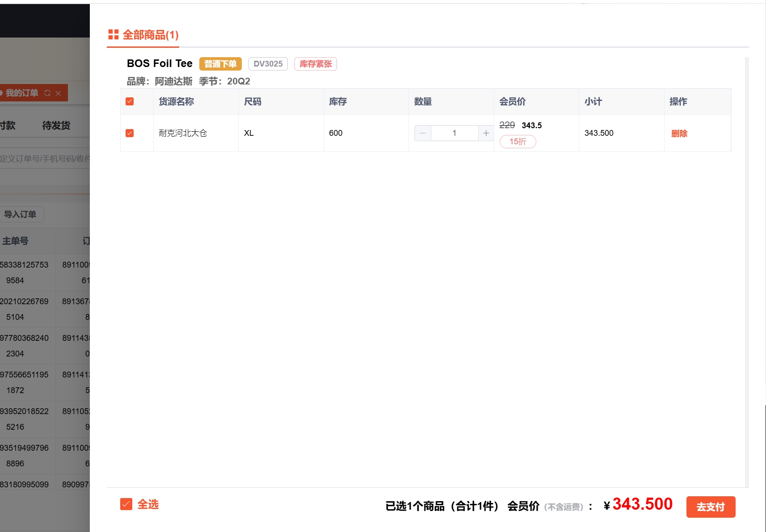The height and width of the screenshot is (532, 766).
Task: Click the BOS Foil Tee product title
Action: [x=160, y=63]
